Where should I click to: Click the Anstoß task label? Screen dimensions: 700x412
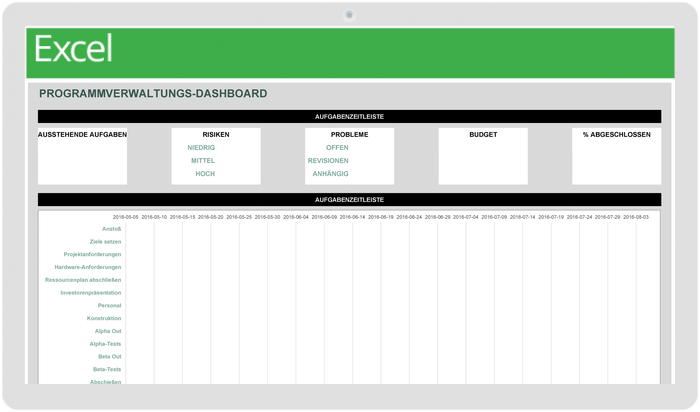[112, 229]
